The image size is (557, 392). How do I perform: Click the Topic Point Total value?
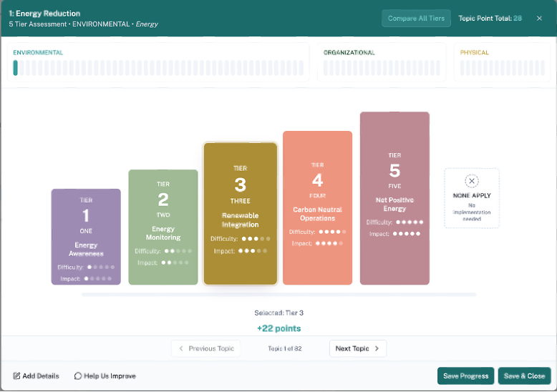click(x=517, y=18)
